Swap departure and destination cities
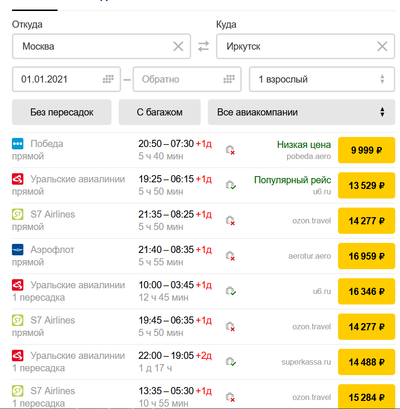Screen dimensions: 400x409 204,46
